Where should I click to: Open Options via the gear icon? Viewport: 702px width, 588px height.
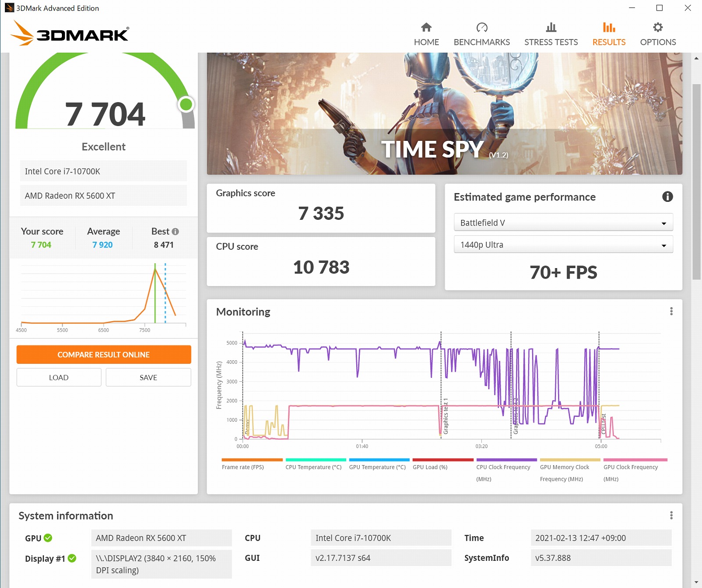pos(657,28)
